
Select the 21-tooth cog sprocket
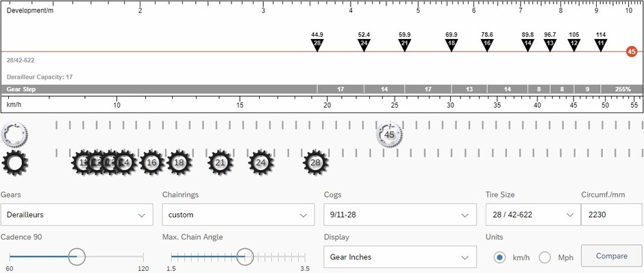(x=220, y=163)
